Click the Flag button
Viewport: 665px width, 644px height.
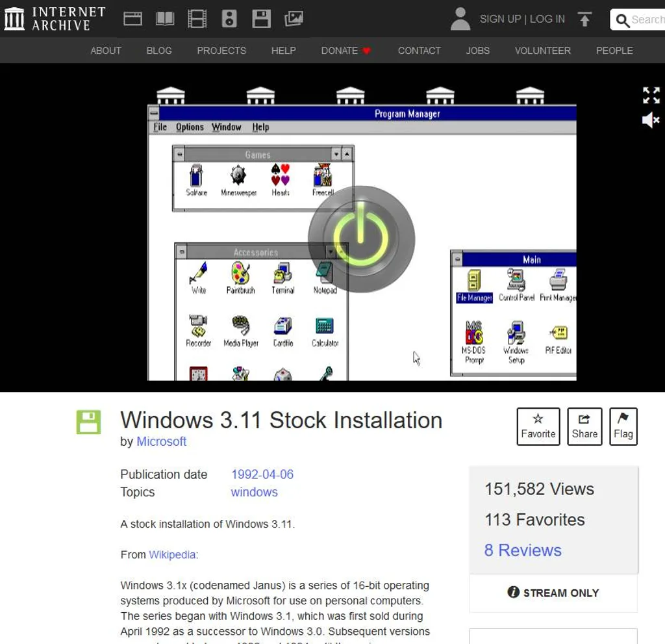[623, 426]
